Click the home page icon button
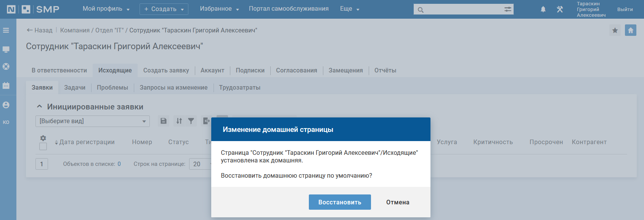Viewport: 644px width, 220px height. [631, 31]
